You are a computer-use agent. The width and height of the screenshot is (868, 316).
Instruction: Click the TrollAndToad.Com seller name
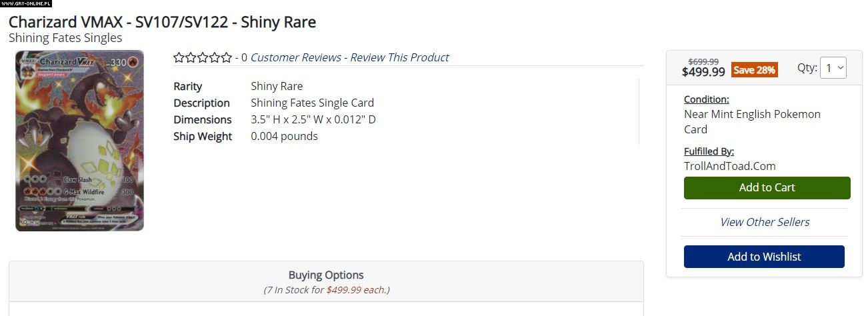pos(729,166)
